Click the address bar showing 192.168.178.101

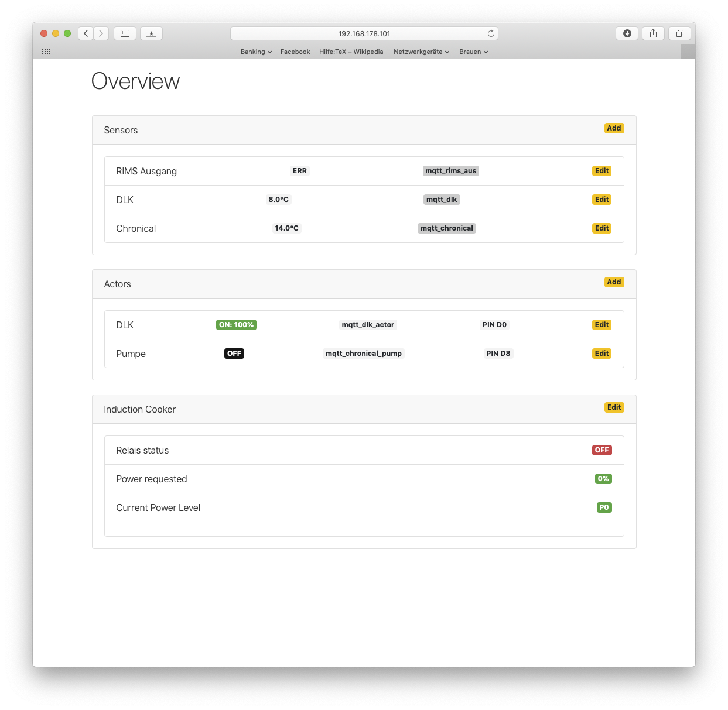[364, 33]
